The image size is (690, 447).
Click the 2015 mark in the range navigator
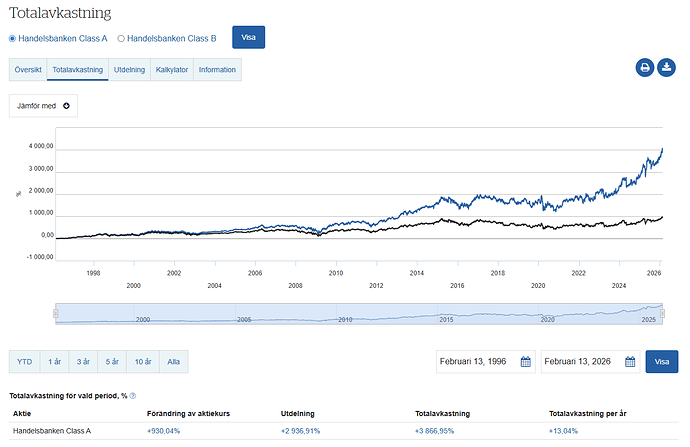click(x=446, y=319)
